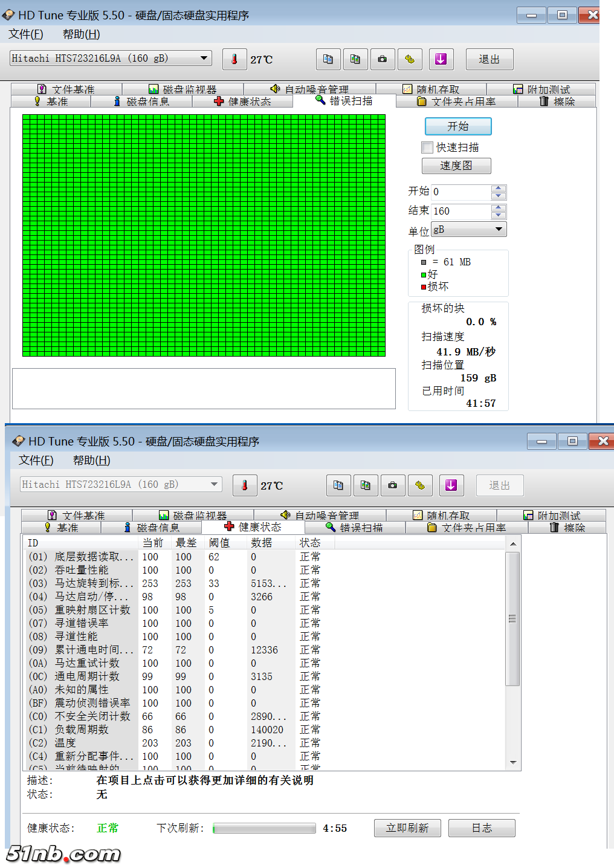Click the purple down-arrow icon in the health status window

451,485
